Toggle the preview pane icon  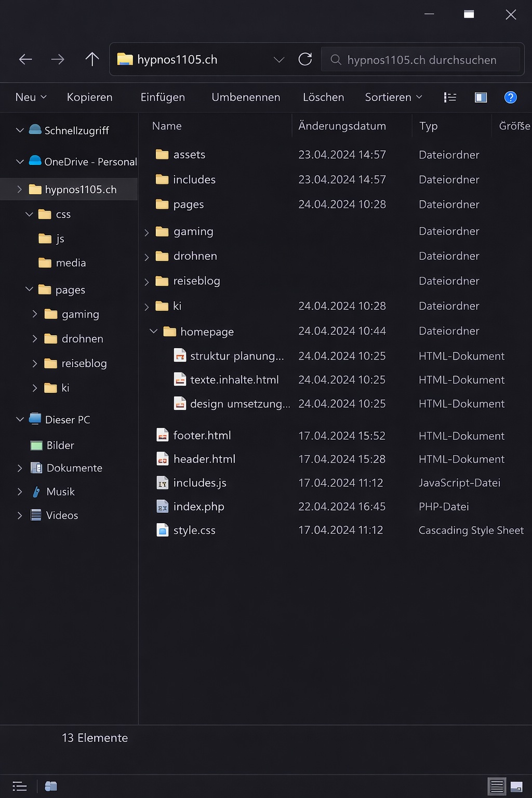pyautogui.click(x=481, y=97)
